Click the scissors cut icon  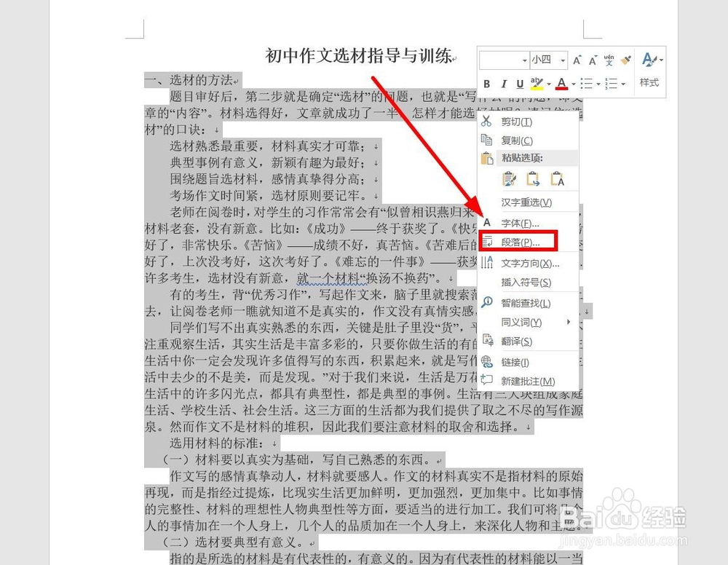[486, 121]
